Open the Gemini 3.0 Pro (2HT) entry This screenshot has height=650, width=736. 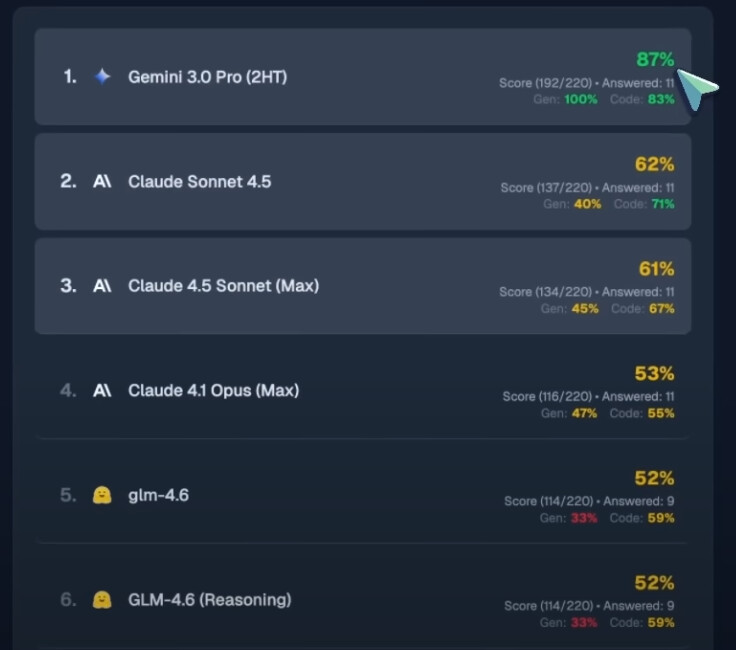[x=207, y=77]
